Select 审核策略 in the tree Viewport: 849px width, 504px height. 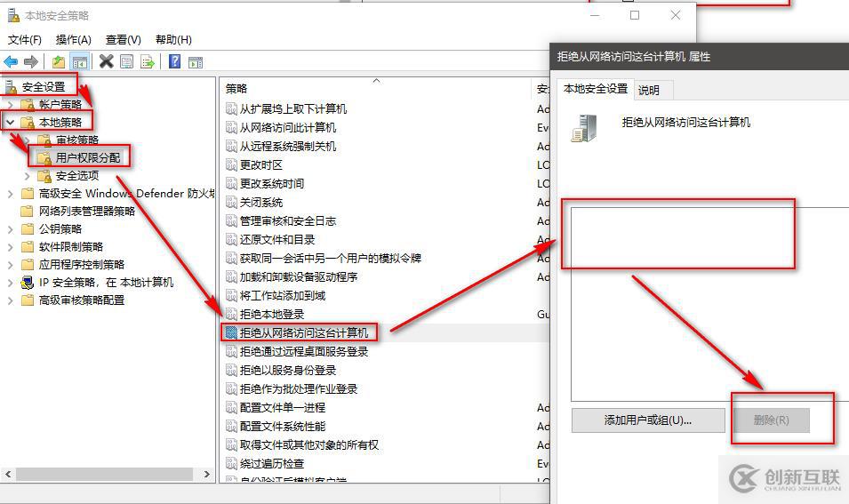(x=77, y=140)
